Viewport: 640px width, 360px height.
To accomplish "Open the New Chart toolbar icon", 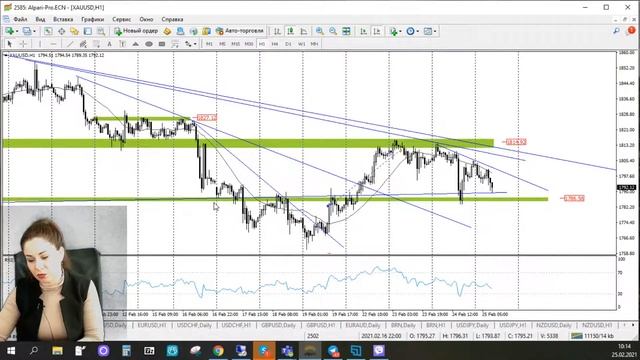I will point(9,31).
